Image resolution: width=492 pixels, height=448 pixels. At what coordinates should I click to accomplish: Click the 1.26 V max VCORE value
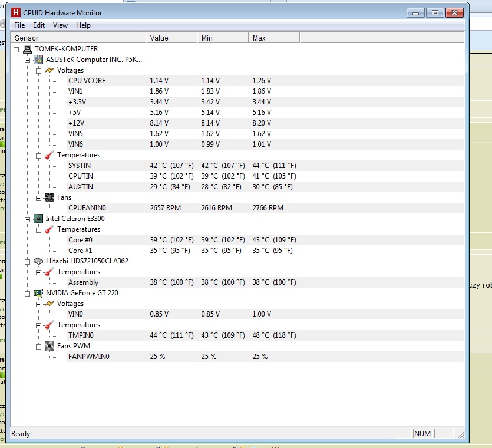[262, 81]
